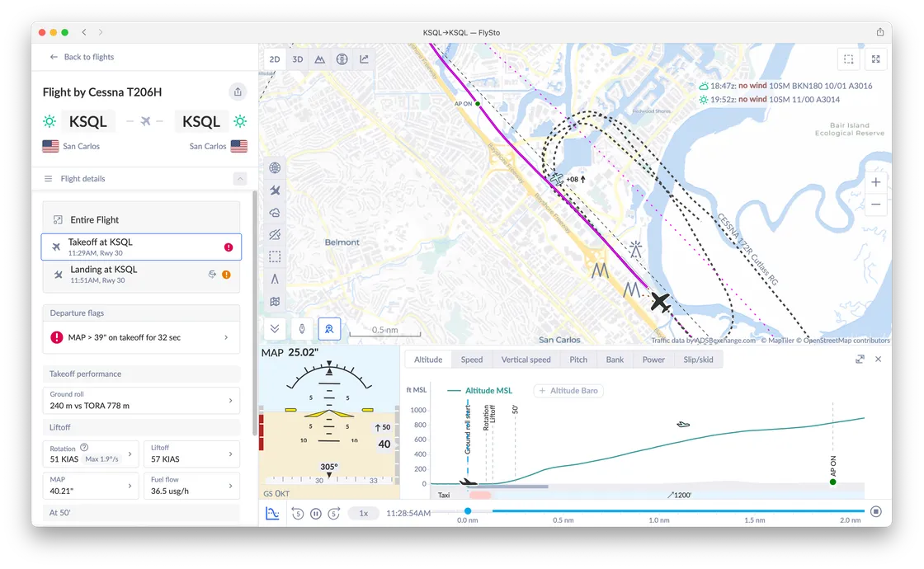Expand the Liftoff 57 KIAS card

pyautogui.click(x=191, y=454)
